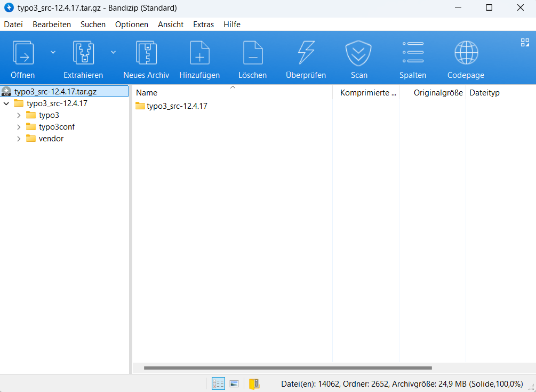This screenshot has width=536, height=392.
Task: Click the Extrahieren toolbar icon
Action: [x=83, y=53]
